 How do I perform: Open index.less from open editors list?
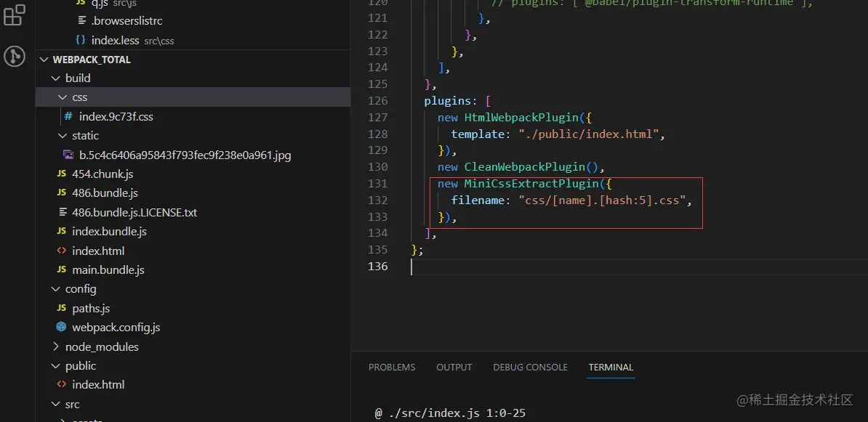point(115,41)
